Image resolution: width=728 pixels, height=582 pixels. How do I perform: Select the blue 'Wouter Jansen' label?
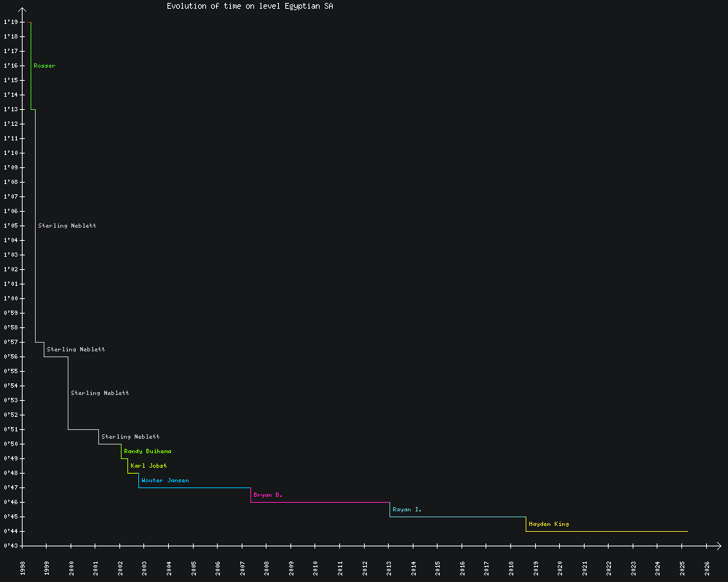[x=165, y=481]
